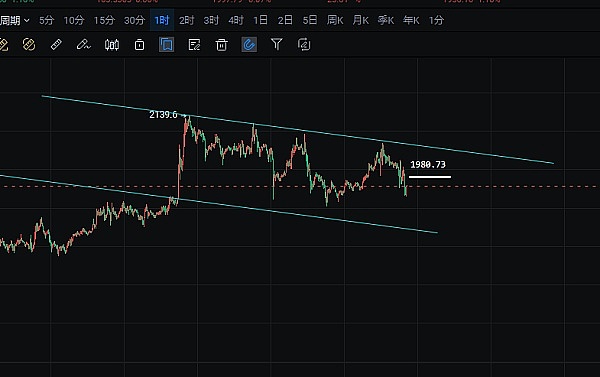Toggle the magnet snap tool
The width and height of the screenshot is (600, 377).
click(x=249, y=45)
